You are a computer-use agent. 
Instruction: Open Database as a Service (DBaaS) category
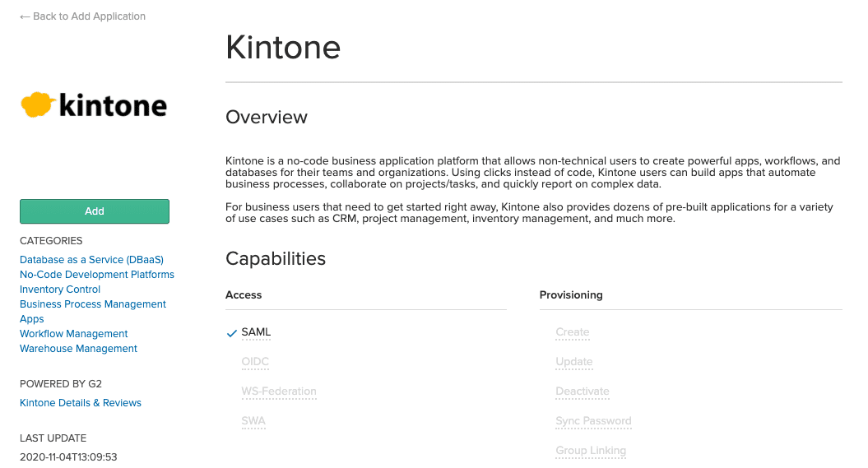[x=91, y=260]
